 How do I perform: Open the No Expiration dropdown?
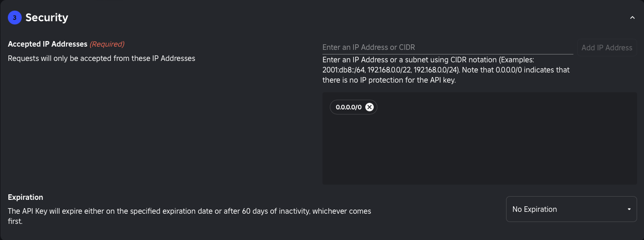pos(571,209)
